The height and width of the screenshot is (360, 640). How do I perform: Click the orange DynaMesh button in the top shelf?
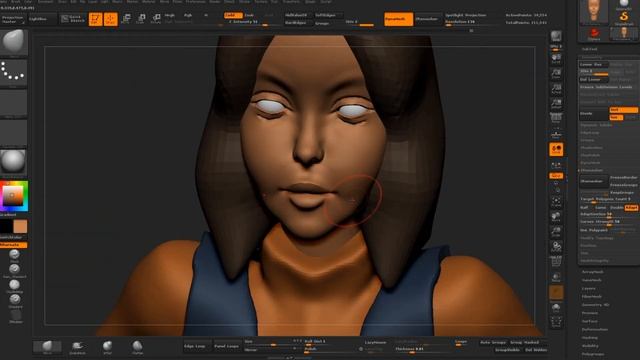(x=398, y=19)
